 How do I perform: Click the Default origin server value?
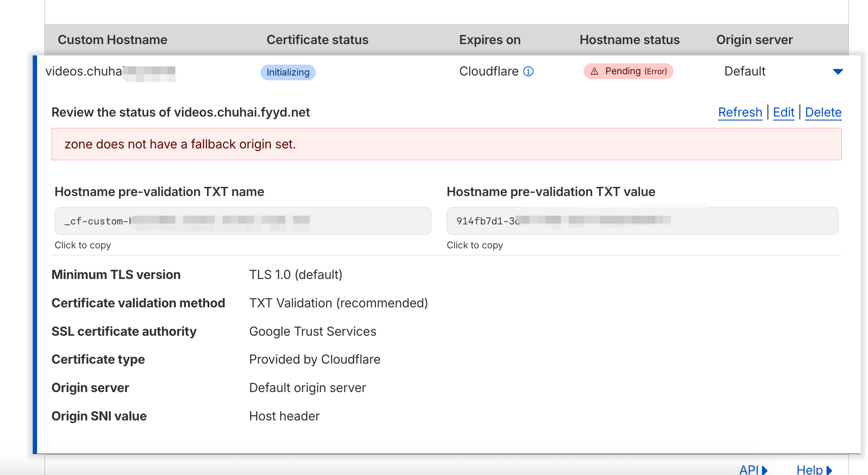308,388
